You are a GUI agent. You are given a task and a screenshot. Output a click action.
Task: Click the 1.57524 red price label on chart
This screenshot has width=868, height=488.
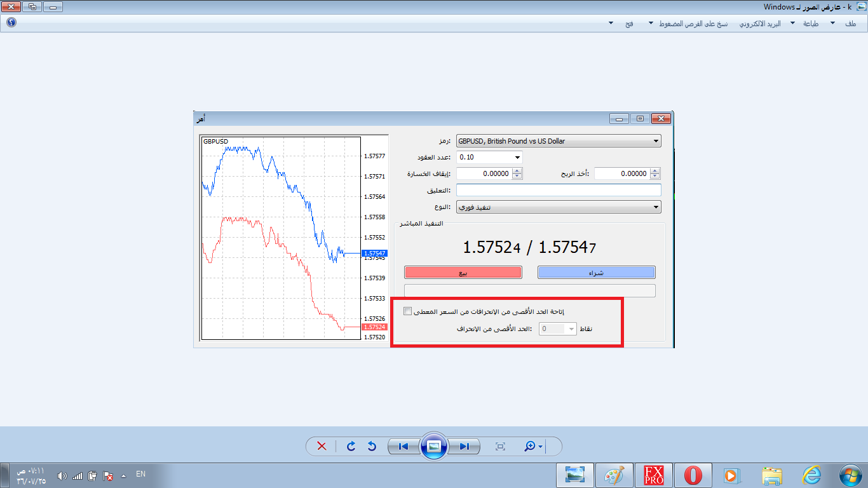pyautogui.click(x=374, y=327)
